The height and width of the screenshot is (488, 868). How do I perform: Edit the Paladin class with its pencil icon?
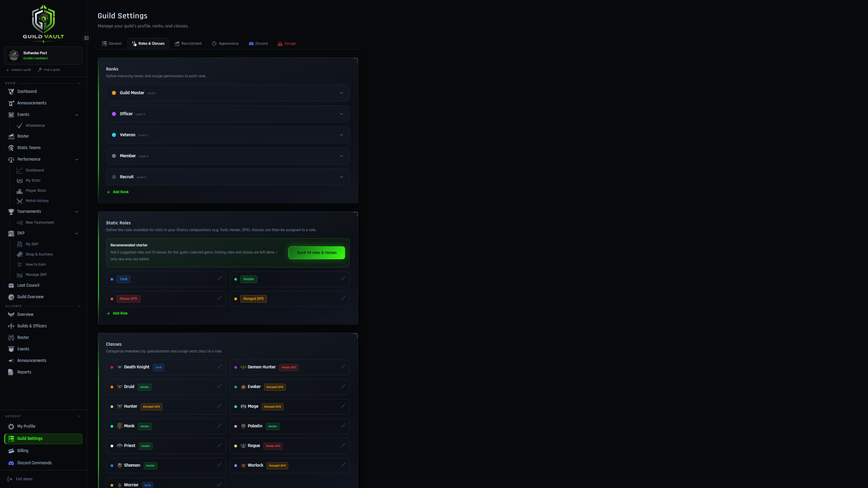[x=343, y=426]
